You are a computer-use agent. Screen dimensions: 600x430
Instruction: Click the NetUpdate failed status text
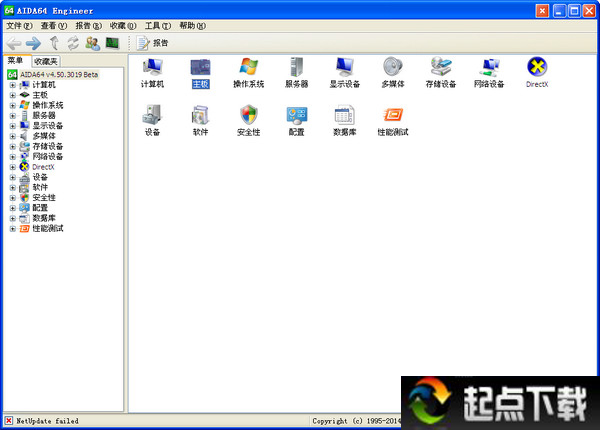tap(47, 421)
